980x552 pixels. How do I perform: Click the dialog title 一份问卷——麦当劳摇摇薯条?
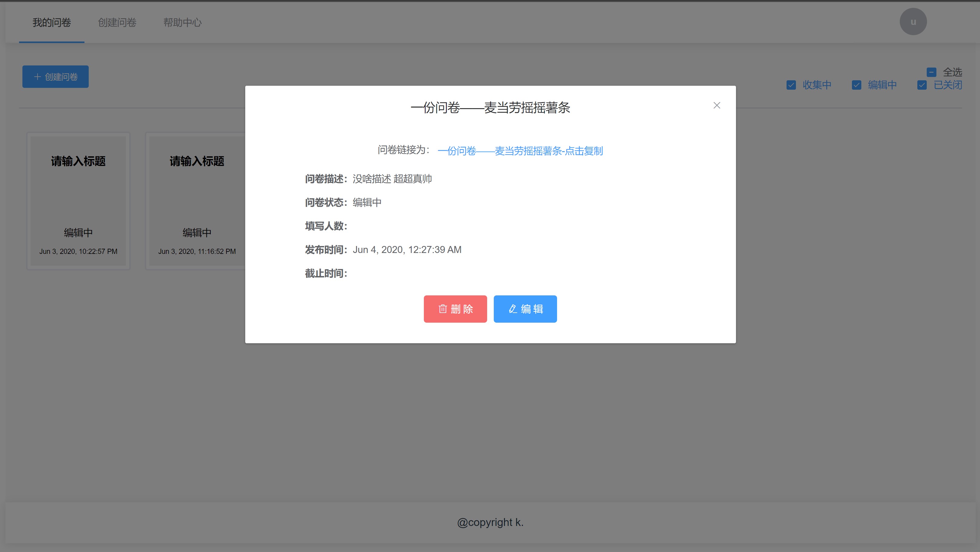tap(490, 108)
